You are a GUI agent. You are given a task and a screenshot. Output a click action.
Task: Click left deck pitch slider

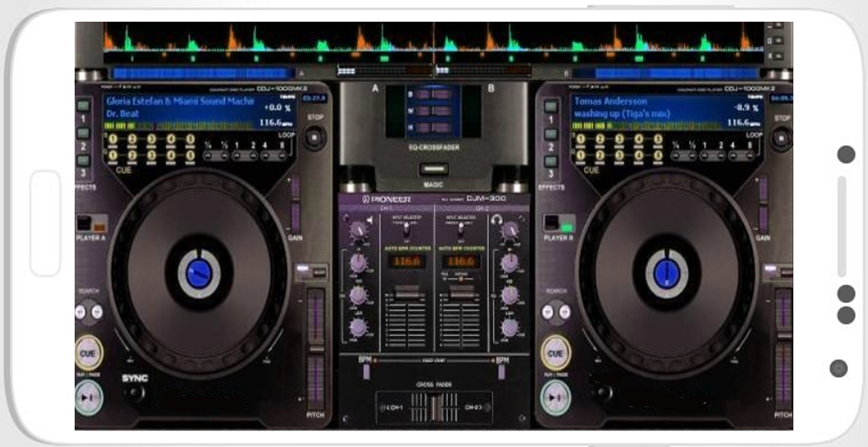pyautogui.click(x=316, y=350)
